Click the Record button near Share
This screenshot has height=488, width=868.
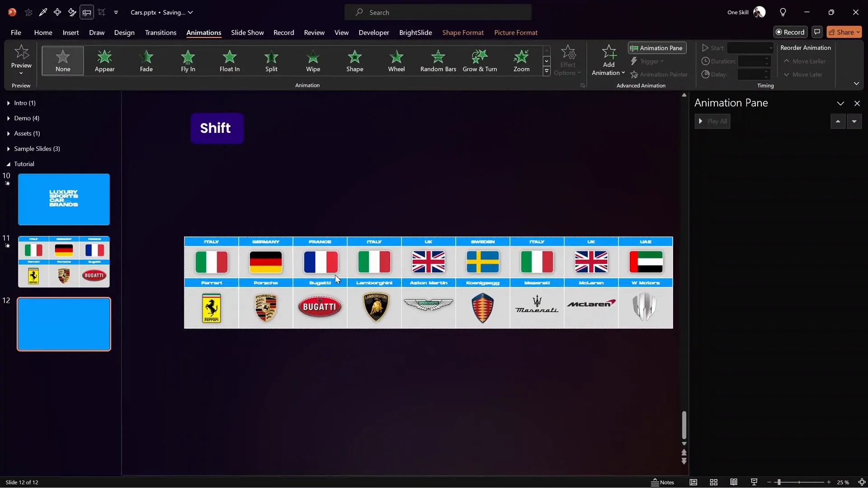[790, 32]
